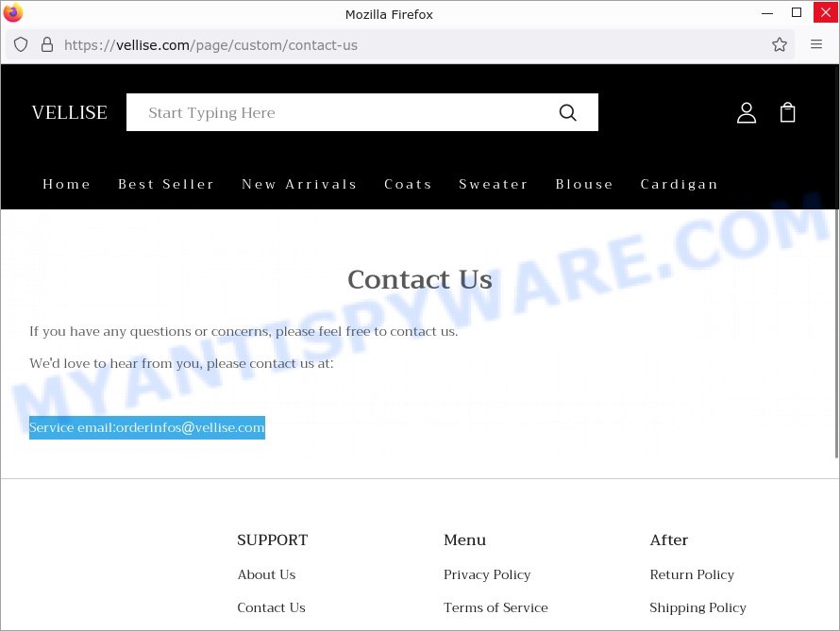Open the user account icon
Screen dimensions: 840x631
[x=747, y=113]
